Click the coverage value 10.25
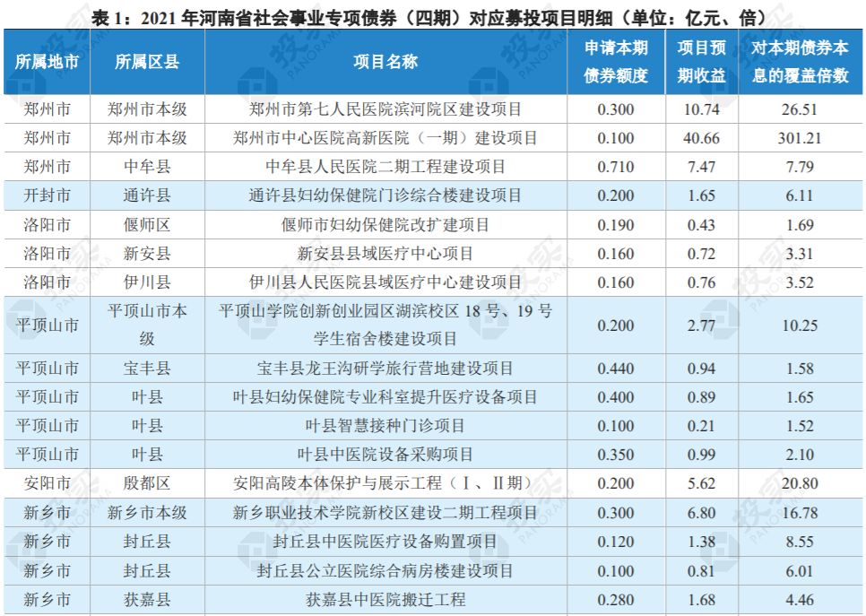 800,325
